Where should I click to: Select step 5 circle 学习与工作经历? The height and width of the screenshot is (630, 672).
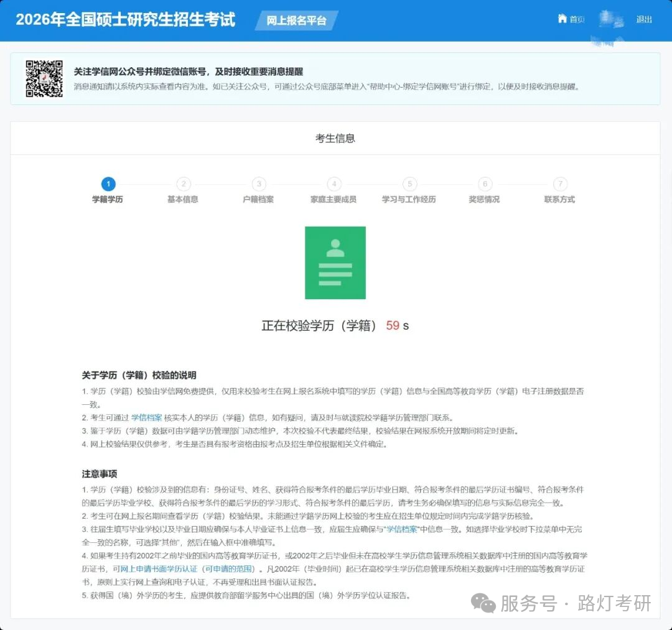409,184
